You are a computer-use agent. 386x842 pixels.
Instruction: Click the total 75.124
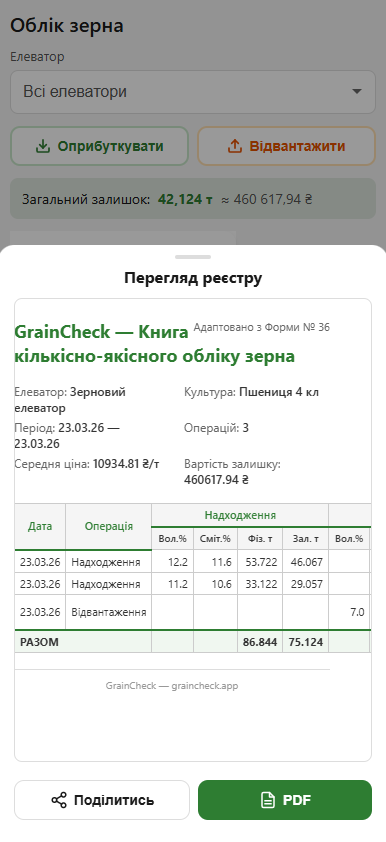coord(305,642)
